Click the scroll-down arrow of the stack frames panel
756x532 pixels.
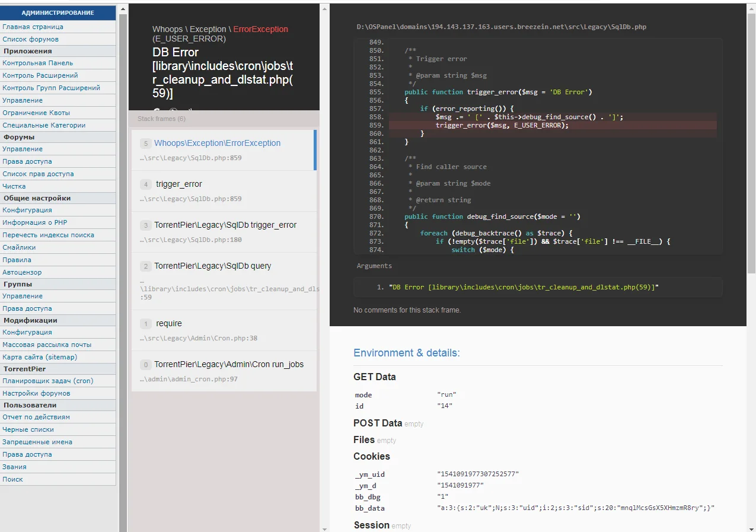[x=324, y=528]
